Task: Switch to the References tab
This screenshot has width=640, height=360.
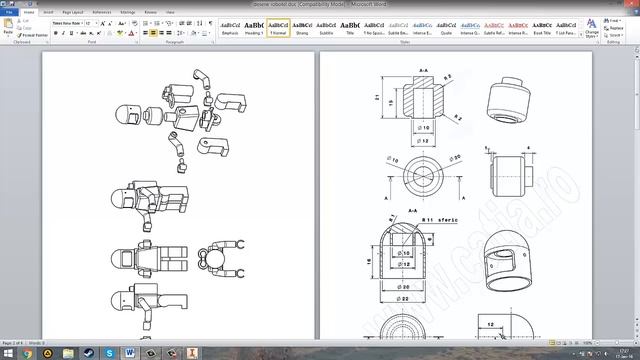Action: (x=102, y=12)
